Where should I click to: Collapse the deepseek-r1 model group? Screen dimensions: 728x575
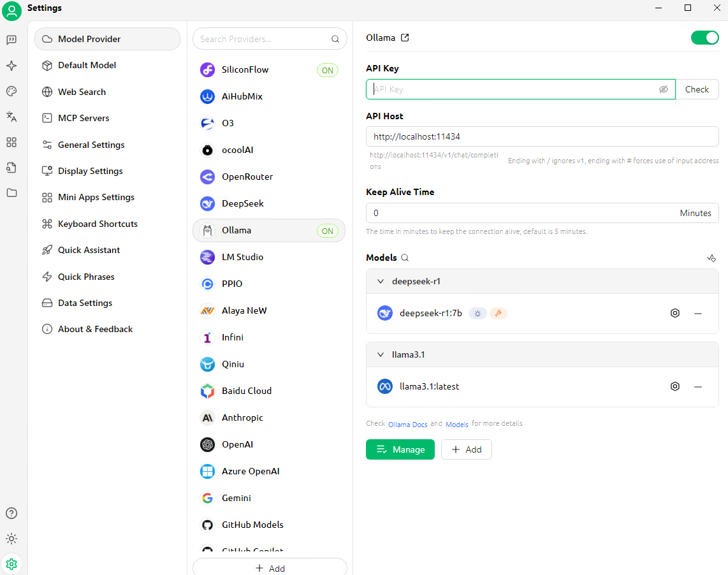click(381, 282)
